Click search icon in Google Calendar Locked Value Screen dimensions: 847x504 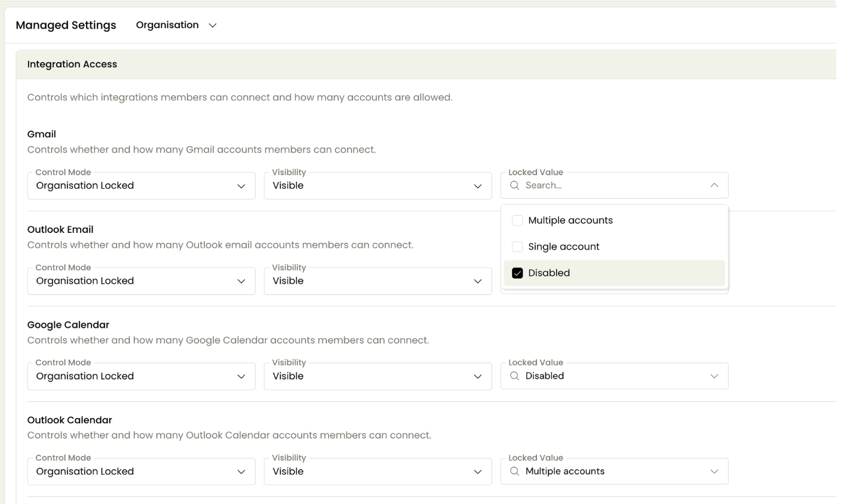tap(514, 376)
